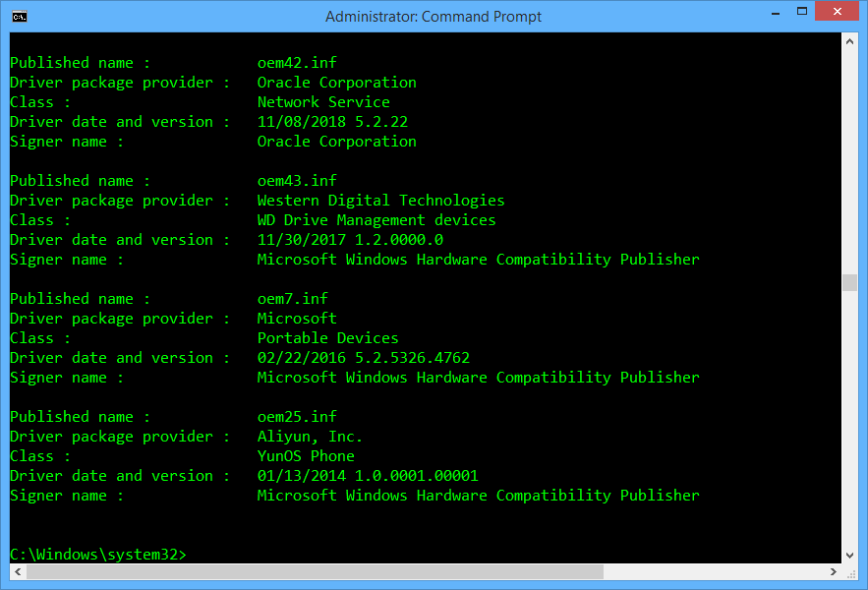868x590 pixels.
Task: Click the version text 02/22/2016 5.2.5326.4762
Action: click(363, 358)
